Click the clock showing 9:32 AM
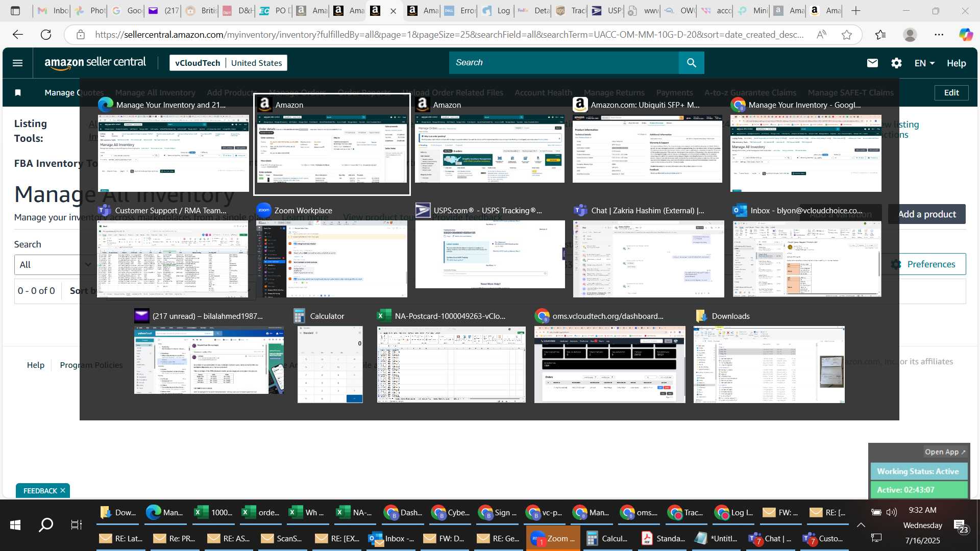This screenshot has width=980, height=551. point(923,510)
